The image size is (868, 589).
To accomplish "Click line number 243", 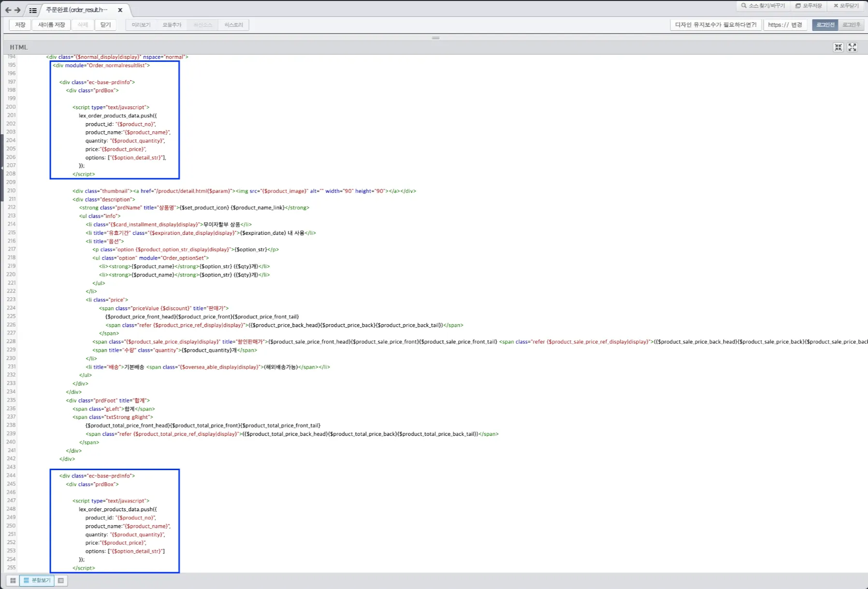I will click(11, 467).
